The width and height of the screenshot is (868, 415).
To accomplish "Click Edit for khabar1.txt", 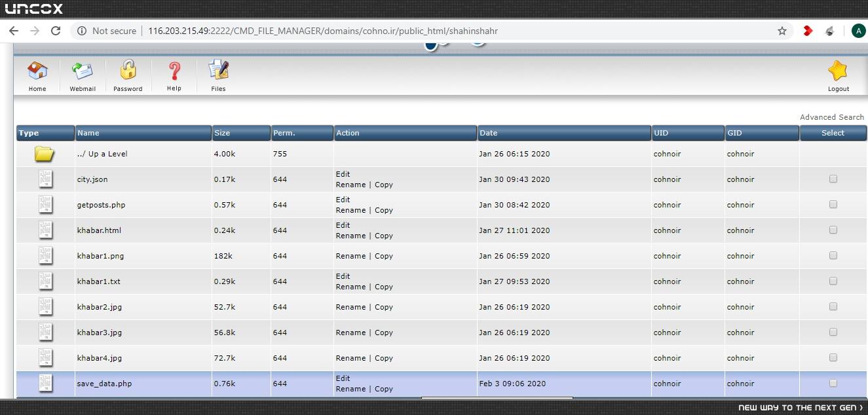I will 343,276.
